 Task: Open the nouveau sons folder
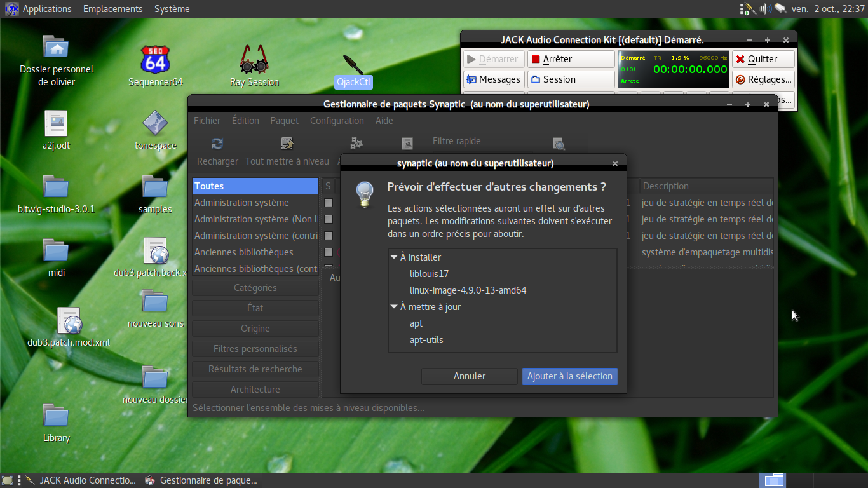(155, 301)
